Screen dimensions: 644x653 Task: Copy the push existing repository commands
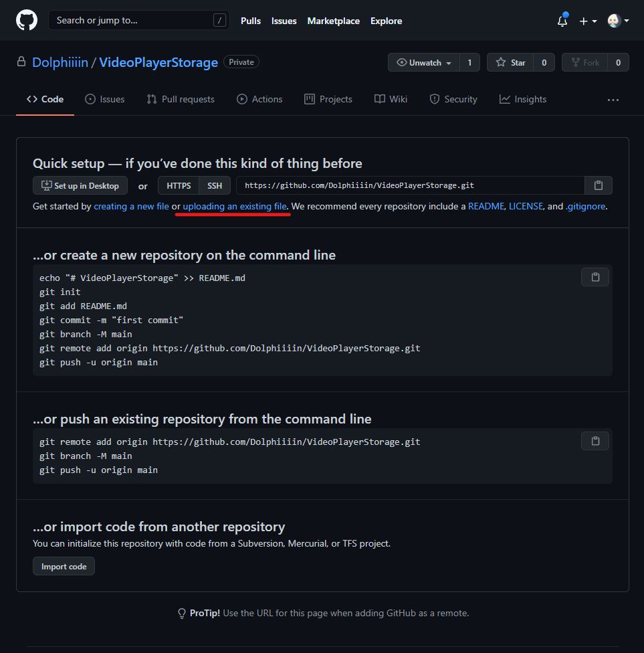pos(595,441)
